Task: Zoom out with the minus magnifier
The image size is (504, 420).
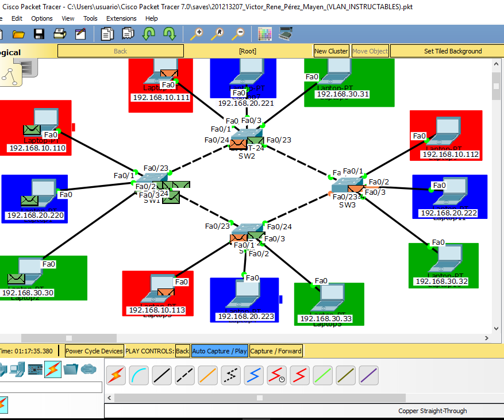Action: click(x=238, y=34)
